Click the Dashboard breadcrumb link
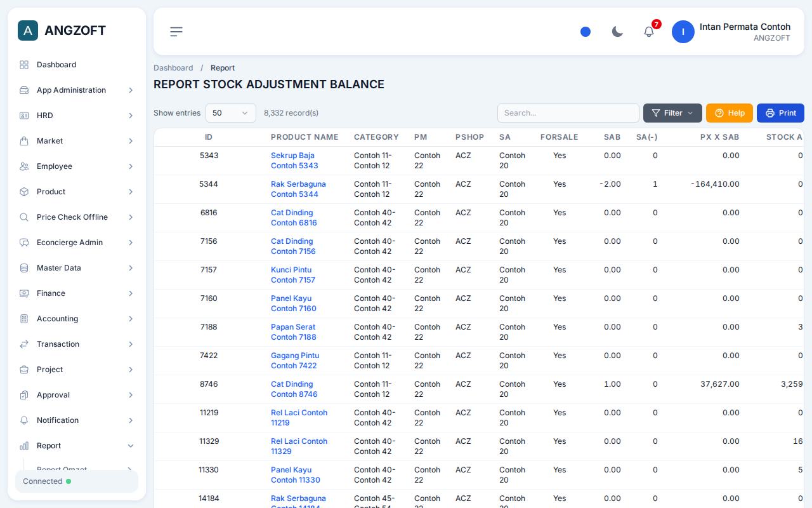Image resolution: width=812 pixels, height=508 pixels. pyautogui.click(x=173, y=68)
